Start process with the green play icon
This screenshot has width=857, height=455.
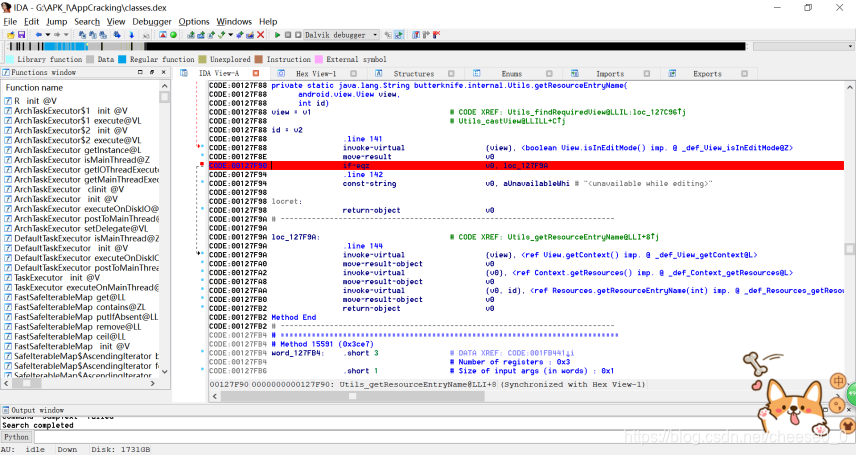(278, 35)
